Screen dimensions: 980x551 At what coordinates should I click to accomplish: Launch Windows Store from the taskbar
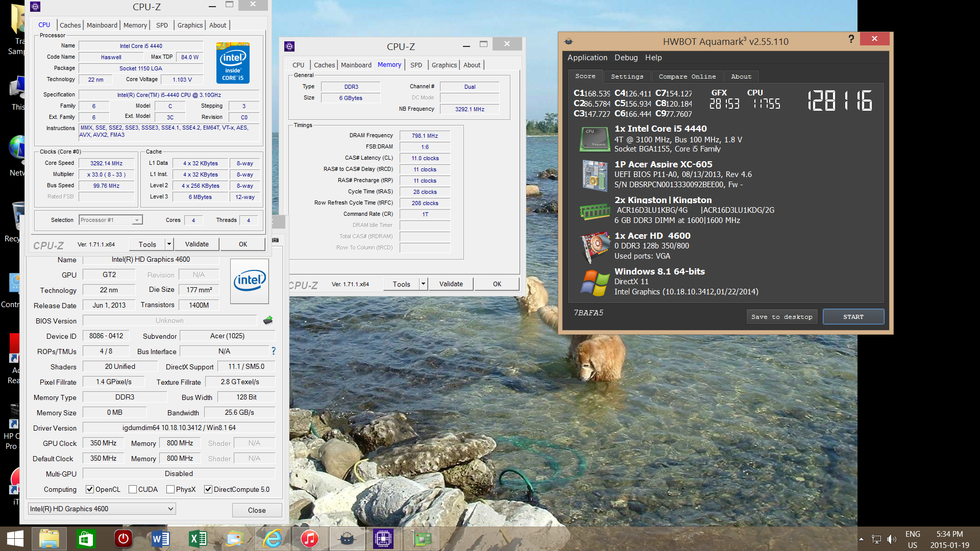[86, 539]
